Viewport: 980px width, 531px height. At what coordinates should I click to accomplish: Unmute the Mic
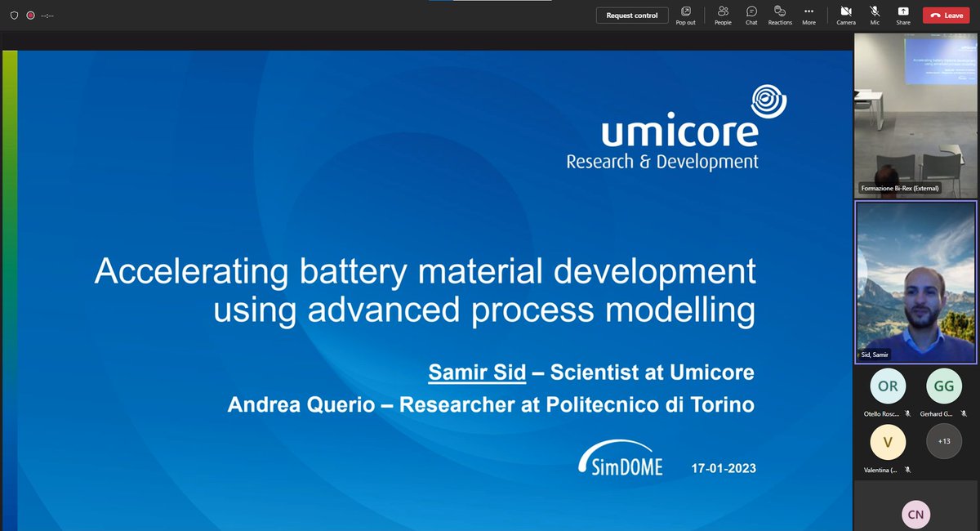875,15
